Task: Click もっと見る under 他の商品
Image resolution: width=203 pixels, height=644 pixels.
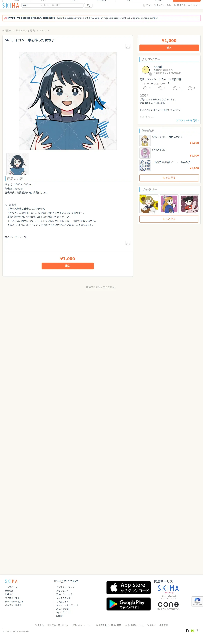Action: (x=169, y=178)
